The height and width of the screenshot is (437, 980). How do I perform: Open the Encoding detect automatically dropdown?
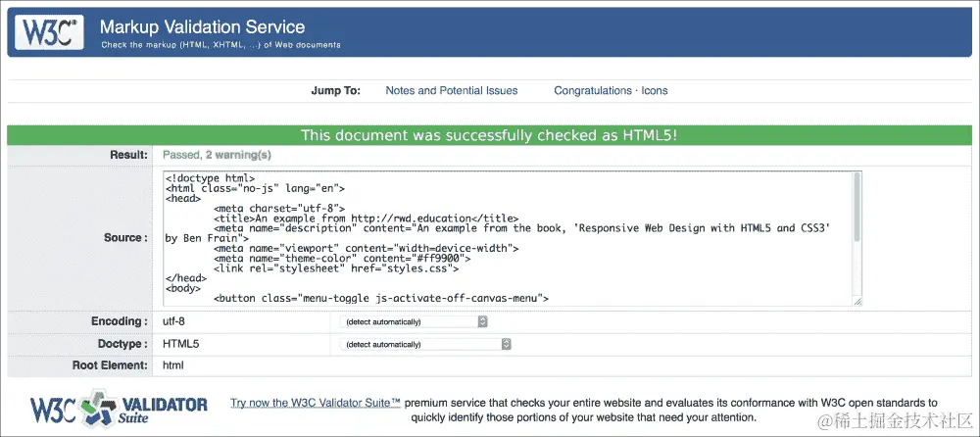click(x=414, y=321)
